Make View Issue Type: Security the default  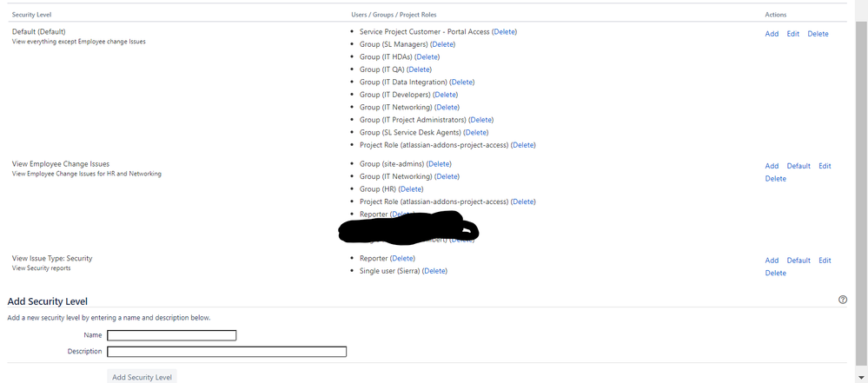[x=798, y=261]
